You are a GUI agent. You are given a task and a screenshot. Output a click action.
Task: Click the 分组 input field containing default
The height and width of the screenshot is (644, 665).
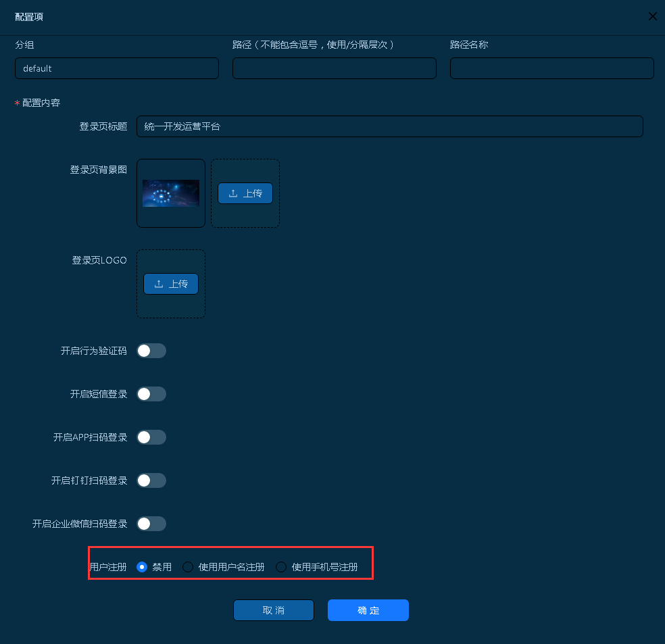(x=117, y=68)
